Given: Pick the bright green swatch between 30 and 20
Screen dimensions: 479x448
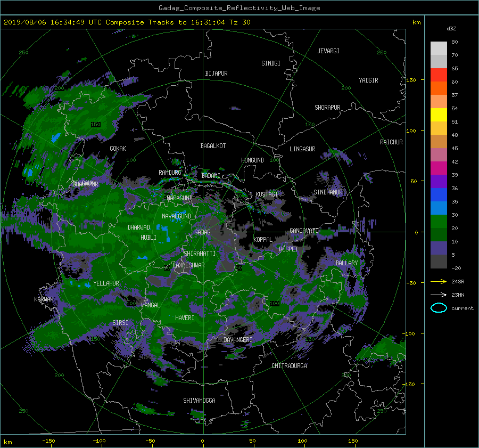Looking at the screenshot, I should (x=439, y=222).
